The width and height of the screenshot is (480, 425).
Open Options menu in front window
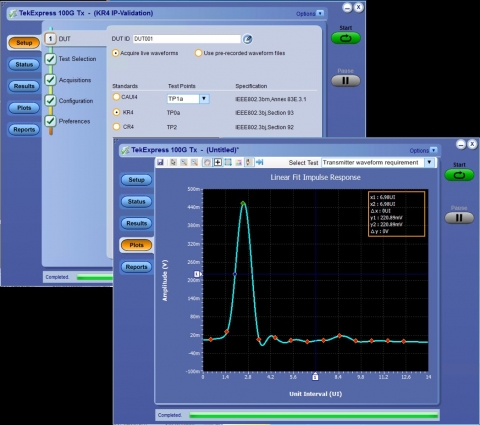click(x=423, y=150)
